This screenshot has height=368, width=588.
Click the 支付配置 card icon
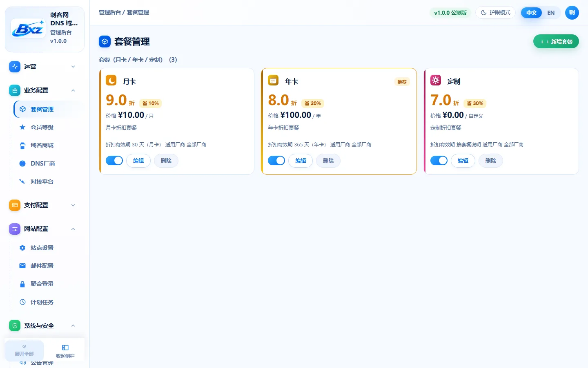(15, 205)
